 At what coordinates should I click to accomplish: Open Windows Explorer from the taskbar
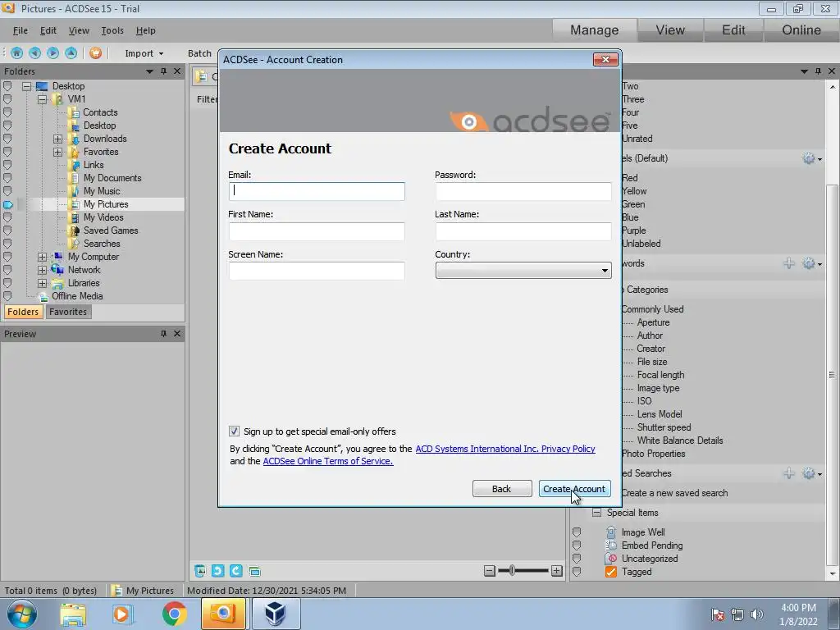73,614
